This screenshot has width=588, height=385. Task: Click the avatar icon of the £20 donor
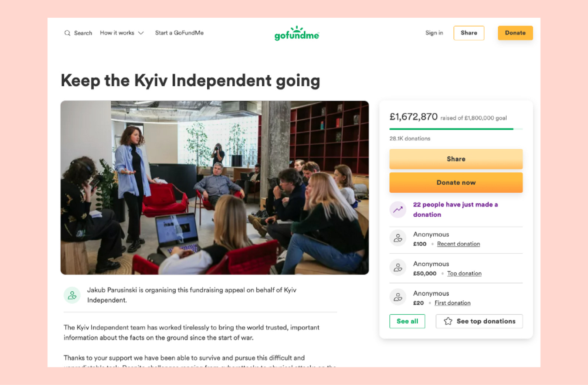(x=398, y=297)
